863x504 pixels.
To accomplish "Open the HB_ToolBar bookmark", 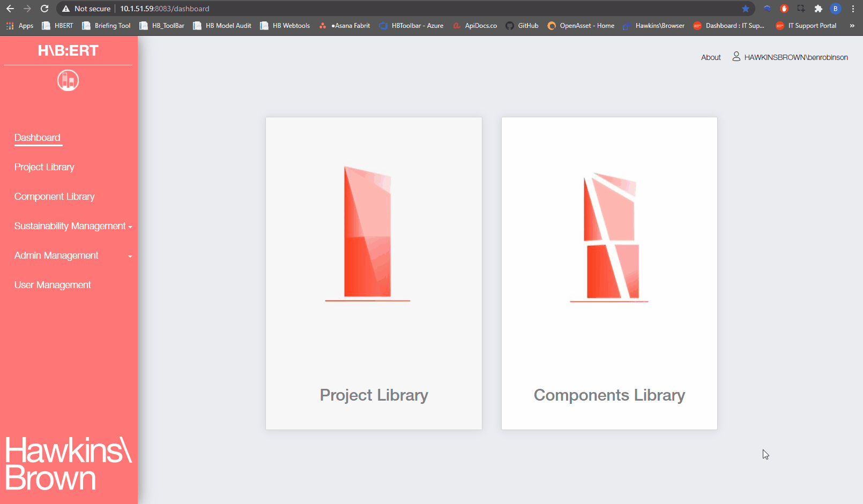I will [162, 26].
